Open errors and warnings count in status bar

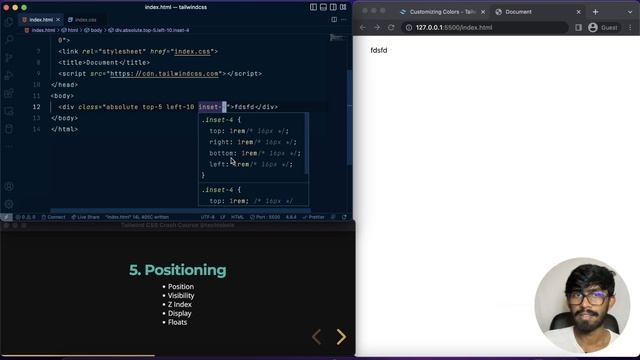pyautogui.click(x=25, y=217)
